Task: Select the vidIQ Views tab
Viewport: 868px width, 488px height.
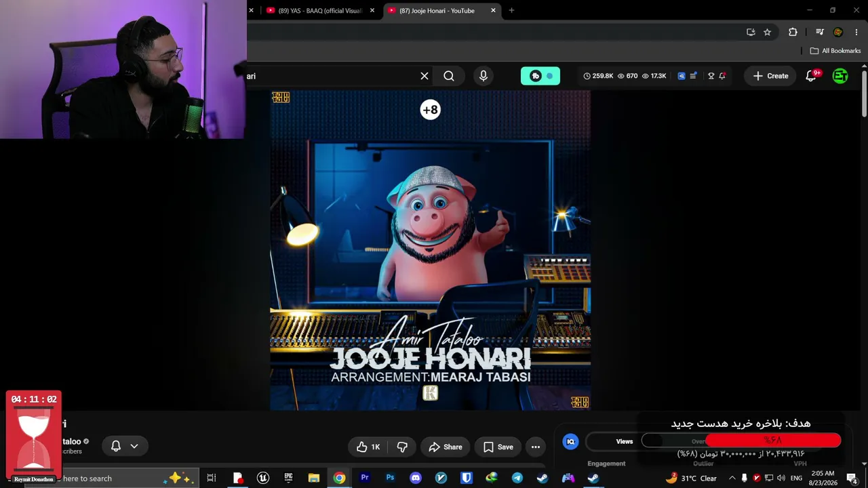Action: point(624,442)
